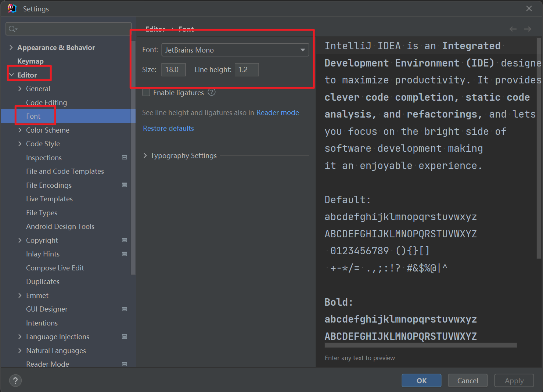The width and height of the screenshot is (543, 392).
Task: Click Restore defaults link
Action: pos(168,128)
